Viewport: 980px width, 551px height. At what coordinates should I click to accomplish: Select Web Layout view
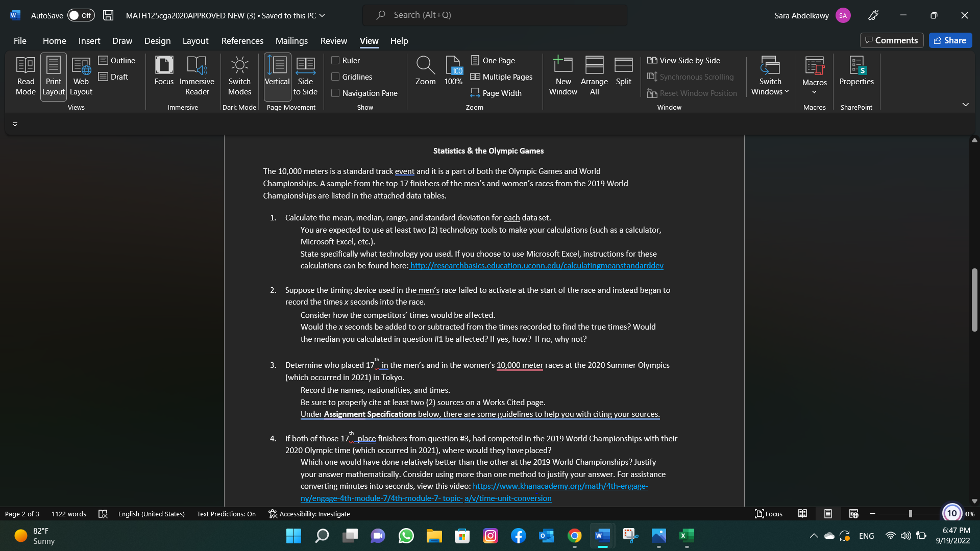coord(80,76)
